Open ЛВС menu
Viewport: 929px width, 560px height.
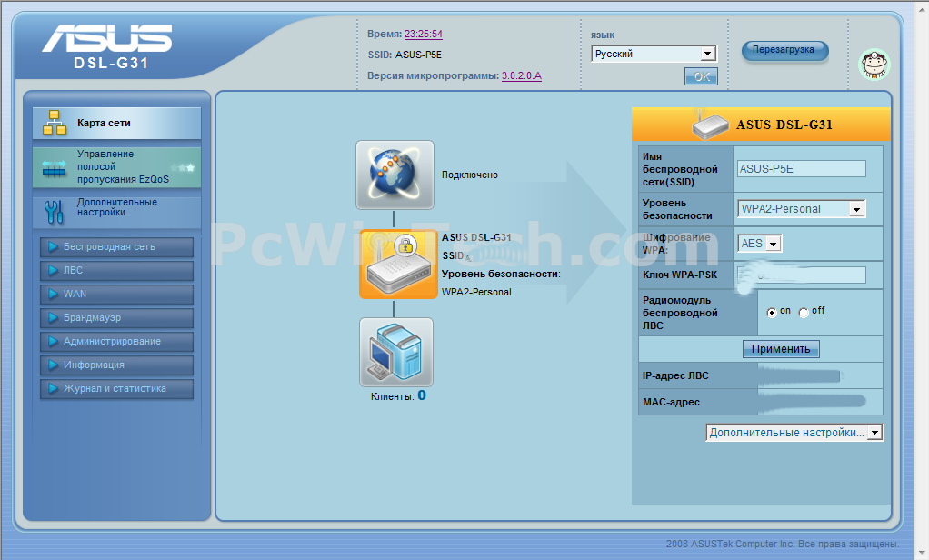116,271
